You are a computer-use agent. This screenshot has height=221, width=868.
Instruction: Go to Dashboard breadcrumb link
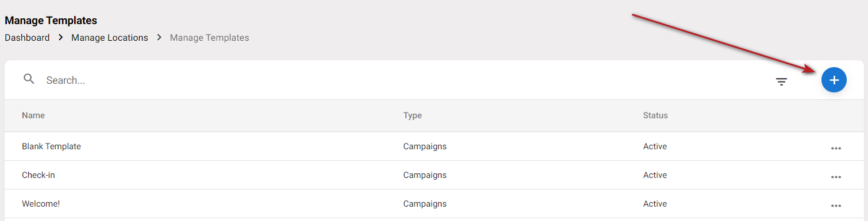[27, 37]
